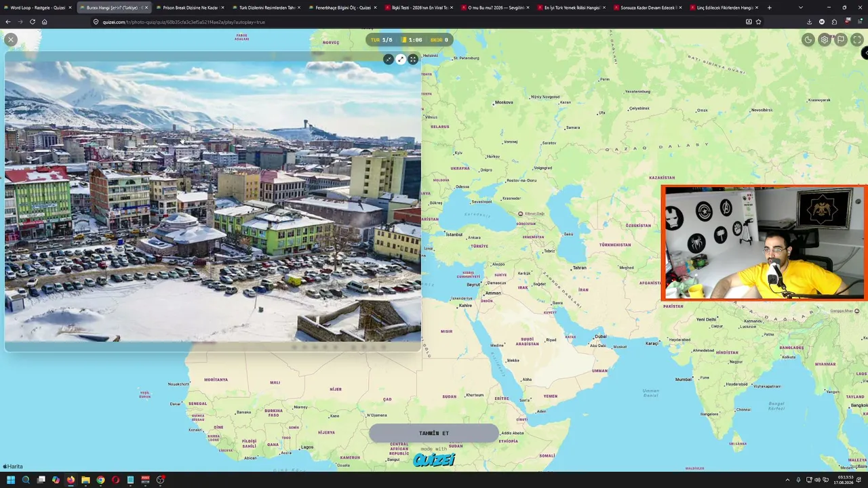
Task: Show site information shield icon
Action: point(96,22)
